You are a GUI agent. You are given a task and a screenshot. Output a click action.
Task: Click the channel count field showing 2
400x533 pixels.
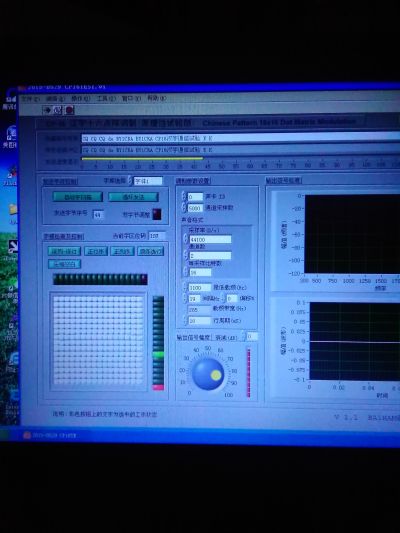point(210,255)
